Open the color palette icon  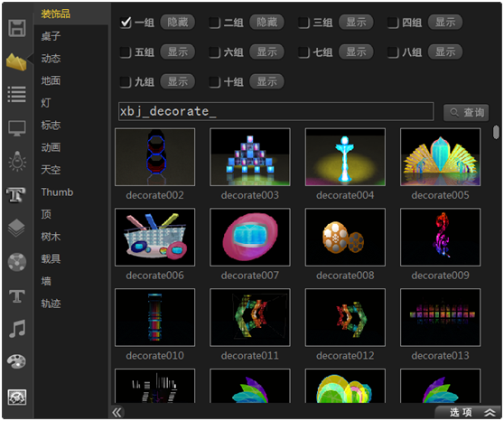coord(17,361)
